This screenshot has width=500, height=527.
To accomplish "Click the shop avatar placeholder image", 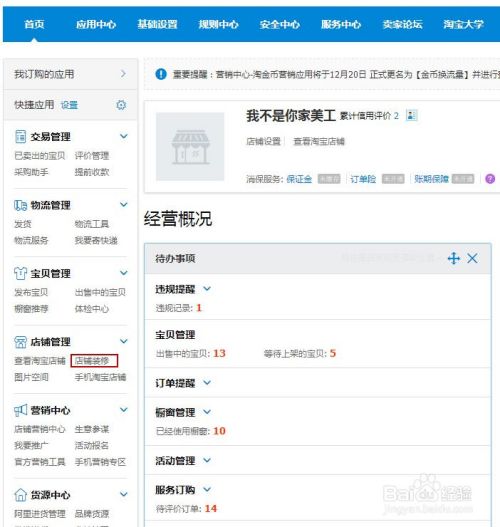I will 190,147.
